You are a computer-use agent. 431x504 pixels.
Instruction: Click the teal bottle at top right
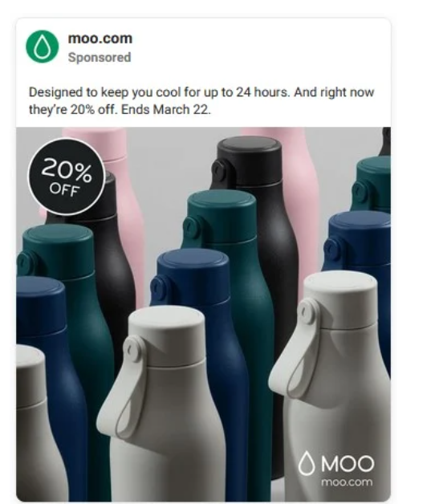[372, 185]
